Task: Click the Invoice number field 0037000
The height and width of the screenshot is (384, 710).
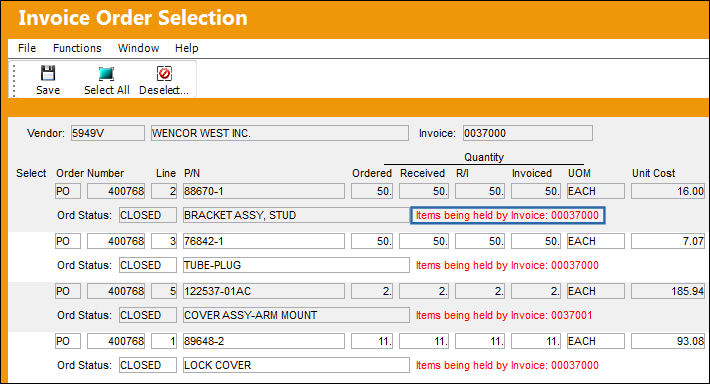Action: pos(528,133)
